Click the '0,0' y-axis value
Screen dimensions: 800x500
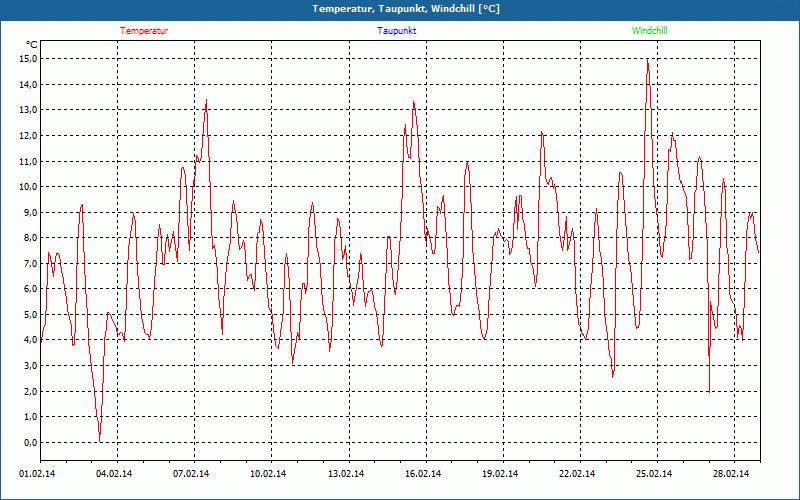(31, 442)
